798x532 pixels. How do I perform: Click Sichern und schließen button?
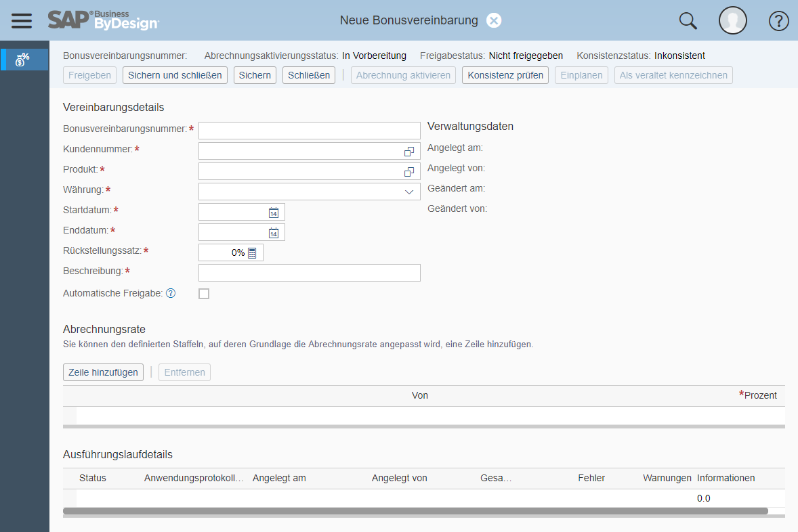click(175, 75)
